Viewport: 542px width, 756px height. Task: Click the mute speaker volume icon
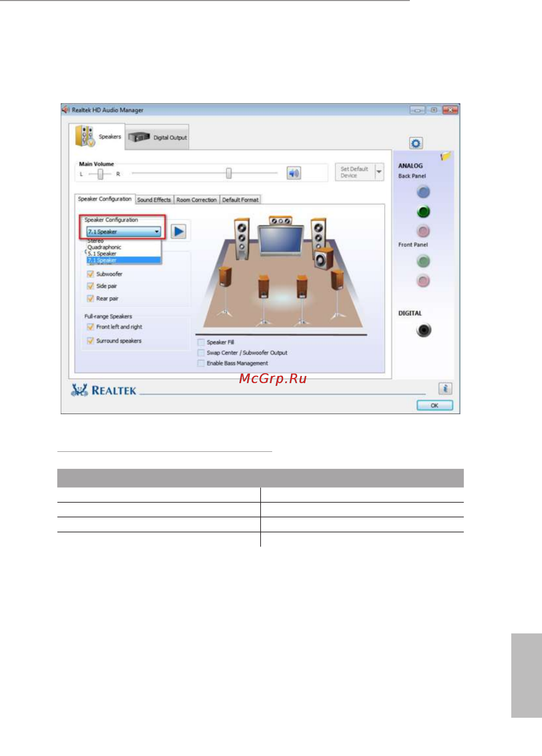click(293, 173)
